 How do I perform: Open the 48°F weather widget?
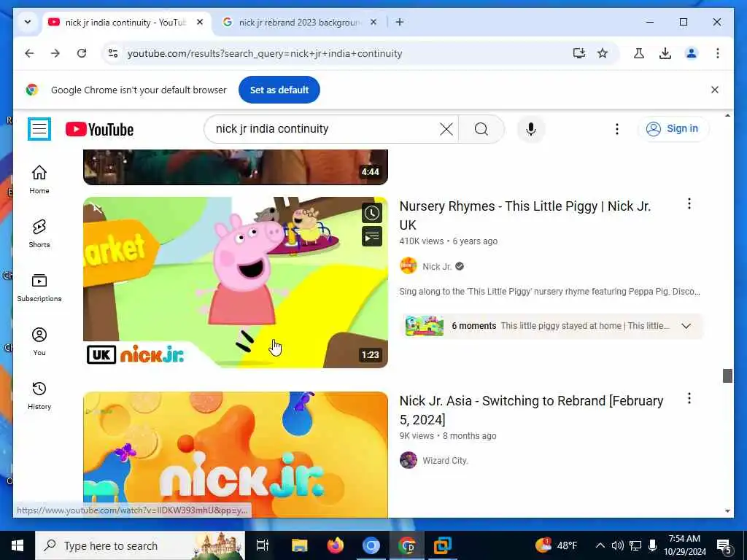[x=556, y=545]
